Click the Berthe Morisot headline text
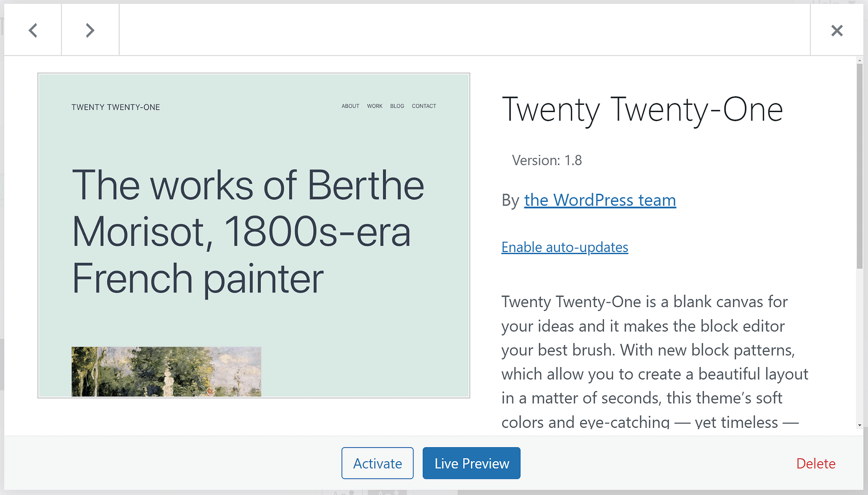 [x=248, y=232]
